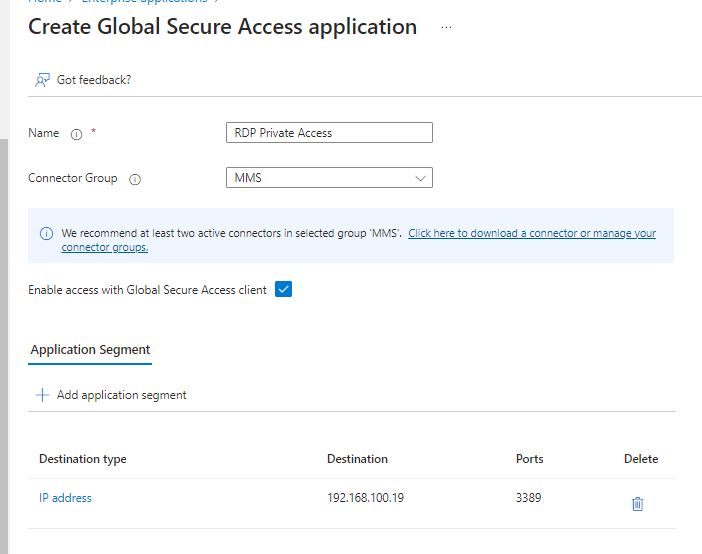
Task: Click the Got feedback person icon
Action: 42,80
